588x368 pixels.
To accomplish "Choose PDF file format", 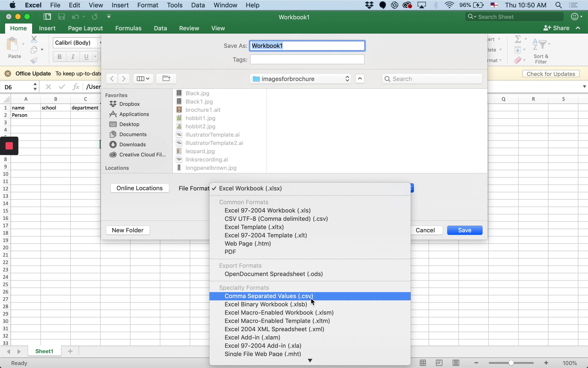I will coord(310,252).
